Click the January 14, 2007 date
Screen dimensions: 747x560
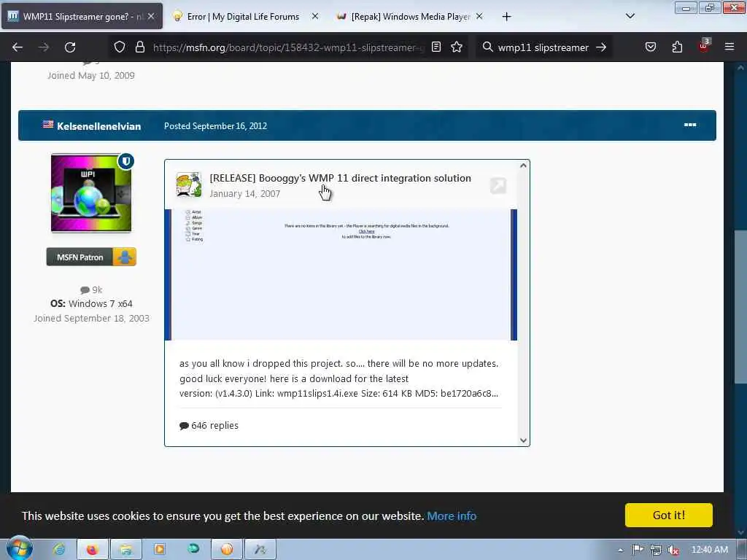click(x=245, y=193)
